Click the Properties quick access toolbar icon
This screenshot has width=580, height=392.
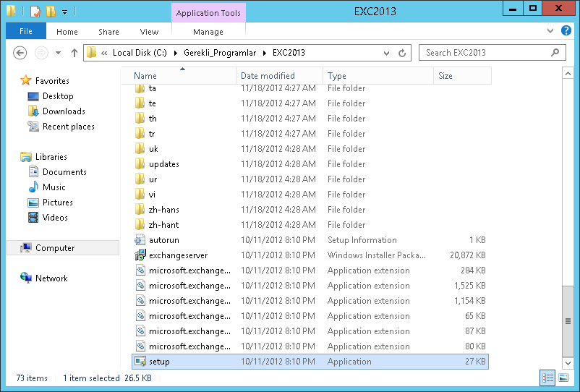[x=35, y=12]
